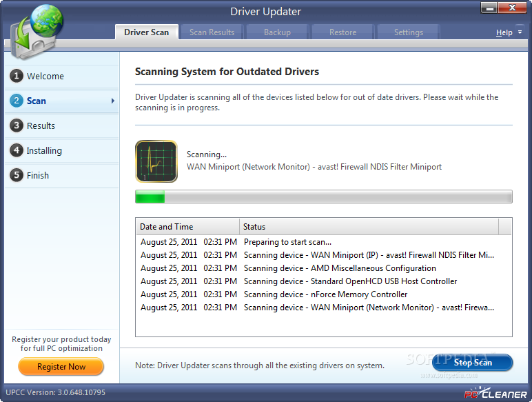Select the 'nForce Memory Controller' log row
The width and height of the screenshot is (532, 402).
coord(324,294)
